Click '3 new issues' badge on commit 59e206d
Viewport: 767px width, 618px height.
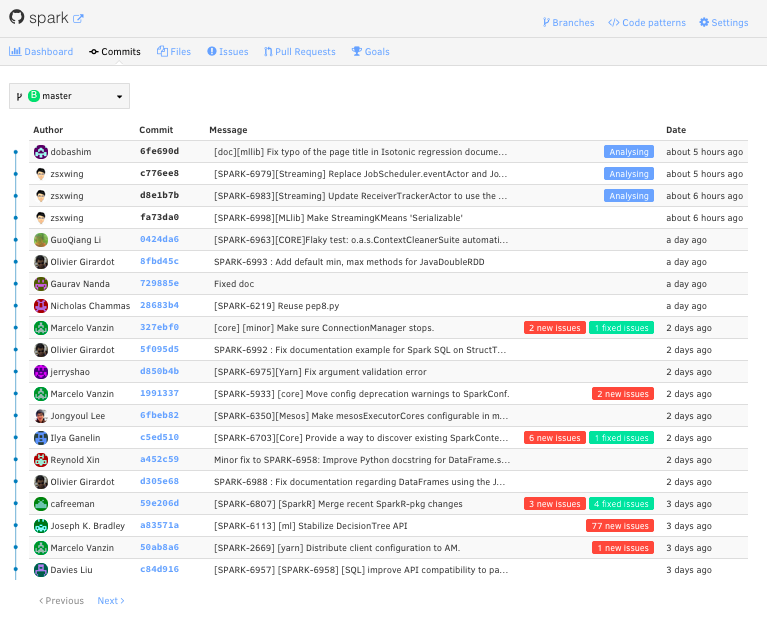click(554, 504)
